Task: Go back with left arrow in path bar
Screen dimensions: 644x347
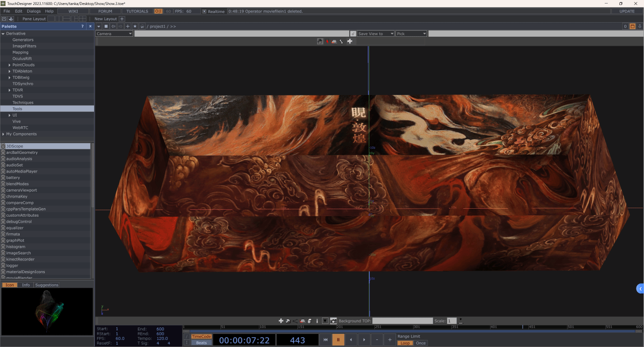Action: pos(113,26)
